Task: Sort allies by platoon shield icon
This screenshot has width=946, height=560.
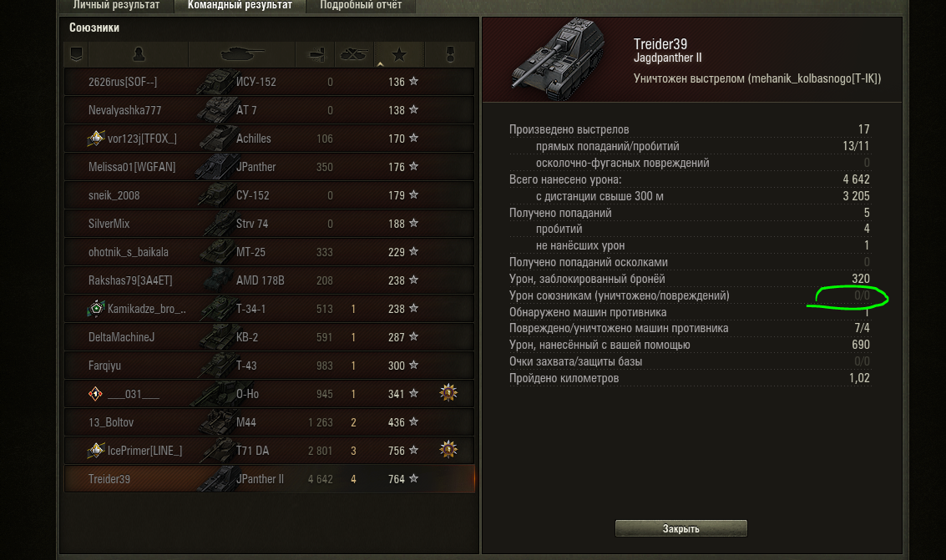Action: point(77,55)
